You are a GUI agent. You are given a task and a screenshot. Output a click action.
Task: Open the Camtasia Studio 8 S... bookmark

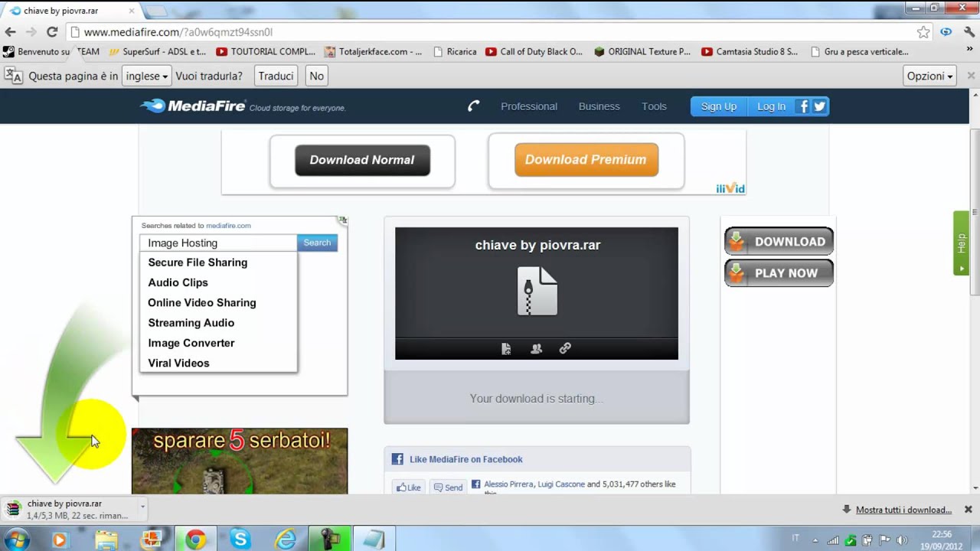pos(750,51)
